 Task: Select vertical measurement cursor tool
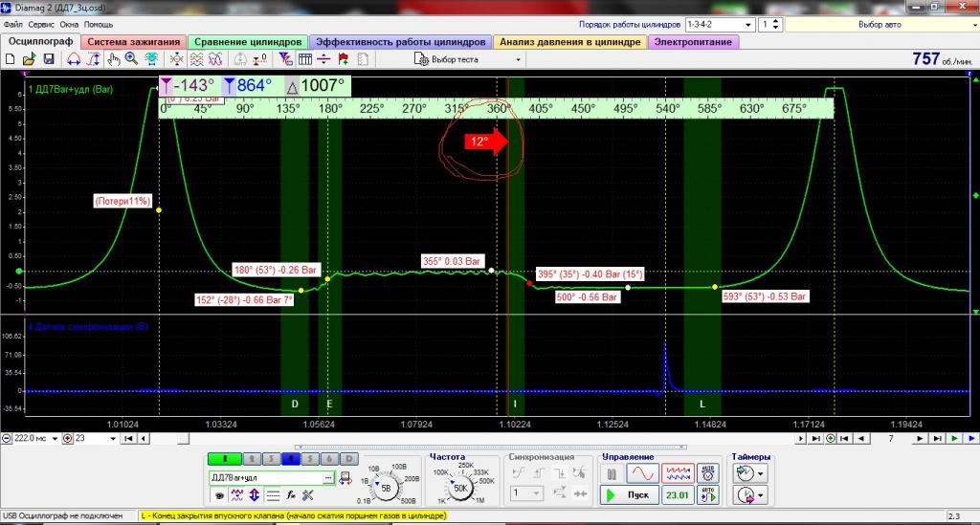coord(93,59)
